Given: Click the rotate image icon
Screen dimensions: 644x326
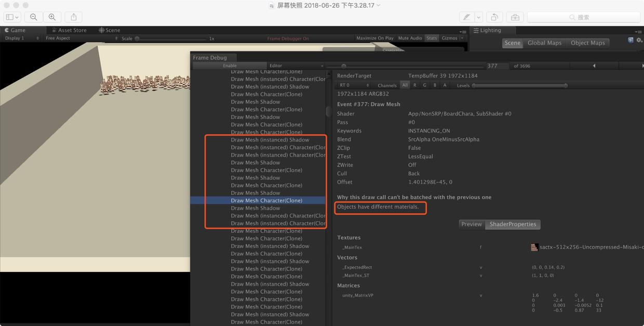Looking at the screenshot, I should click(x=494, y=17).
